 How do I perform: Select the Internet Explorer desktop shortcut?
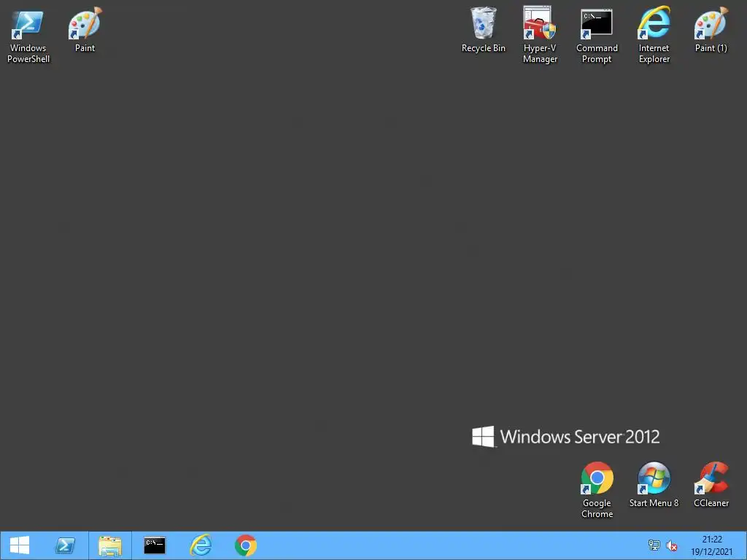654,35
